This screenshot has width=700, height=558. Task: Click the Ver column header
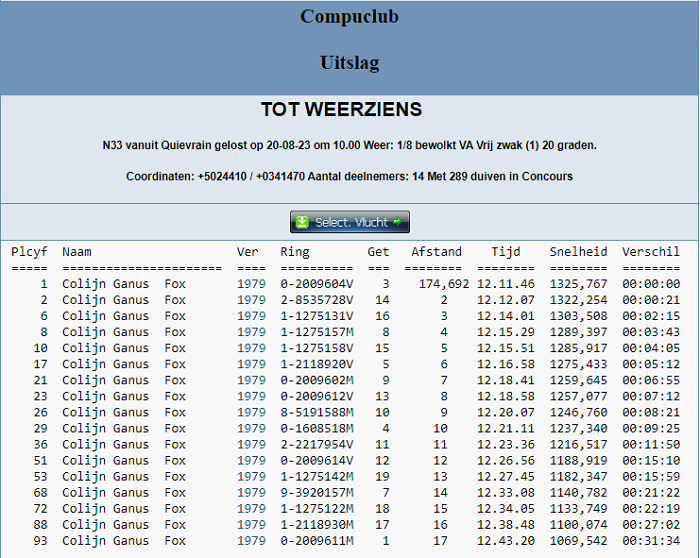[248, 252]
